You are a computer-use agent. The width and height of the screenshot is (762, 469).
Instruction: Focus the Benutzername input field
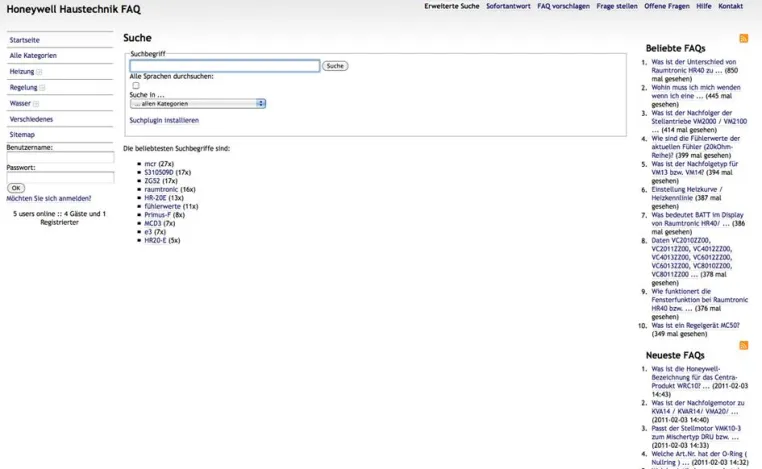(x=60, y=157)
